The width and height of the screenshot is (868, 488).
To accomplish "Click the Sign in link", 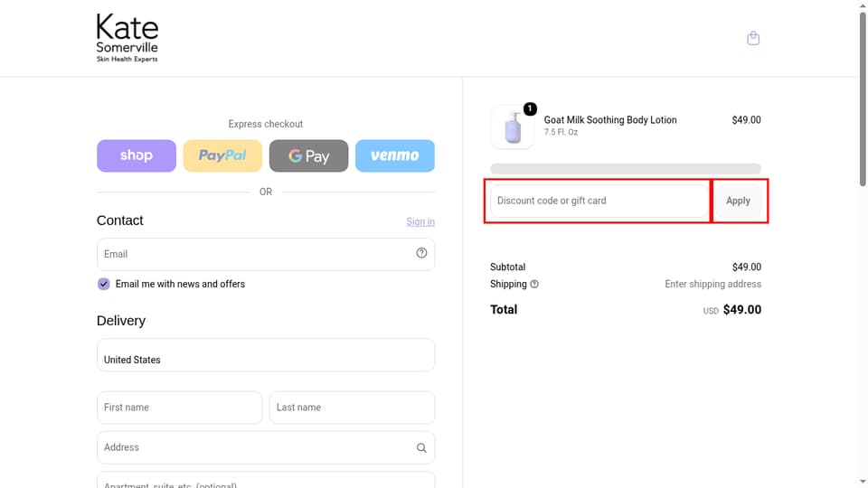I will point(420,222).
